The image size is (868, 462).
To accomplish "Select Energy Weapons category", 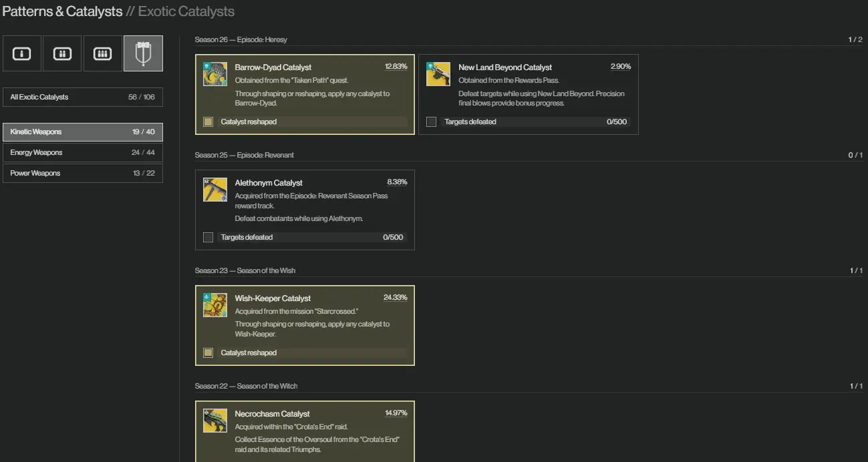I will [82, 152].
